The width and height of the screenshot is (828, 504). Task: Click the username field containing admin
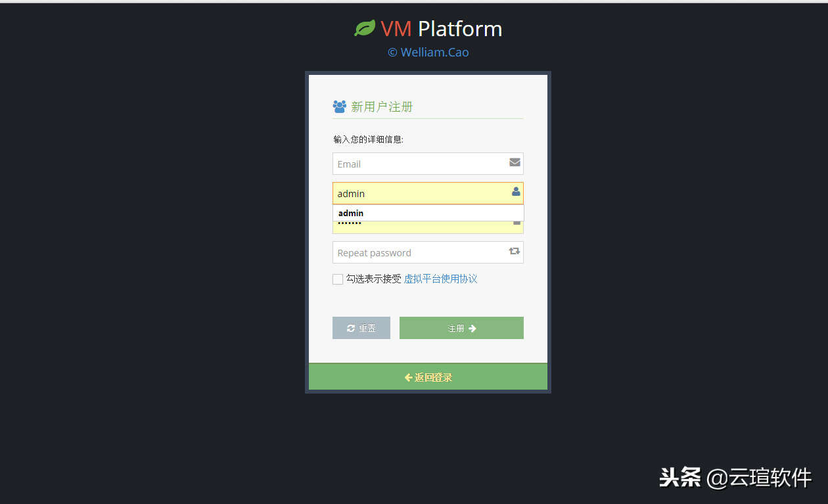(x=428, y=193)
